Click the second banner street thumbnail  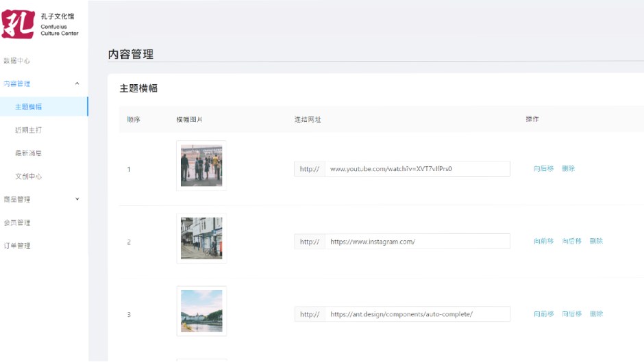[201, 238]
